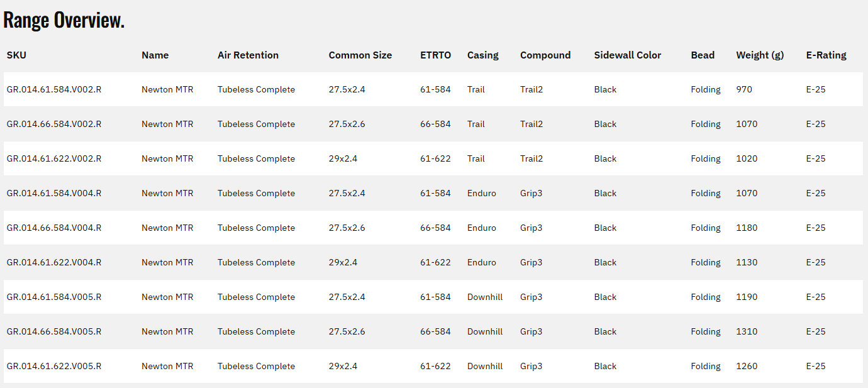Screen dimensions: 868x388
Task: Click the SKU column header
Action: click(16, 55)
